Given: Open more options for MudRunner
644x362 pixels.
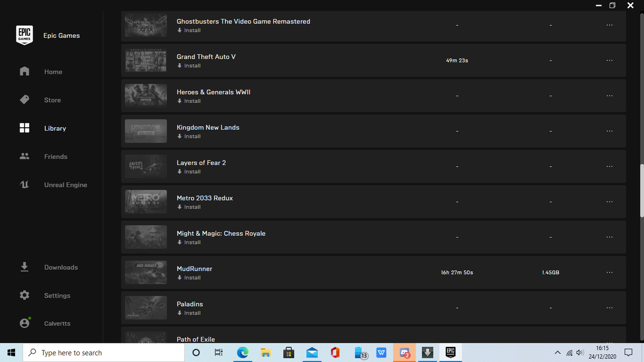Looking at the screenshot, I should tap(609, 273).
